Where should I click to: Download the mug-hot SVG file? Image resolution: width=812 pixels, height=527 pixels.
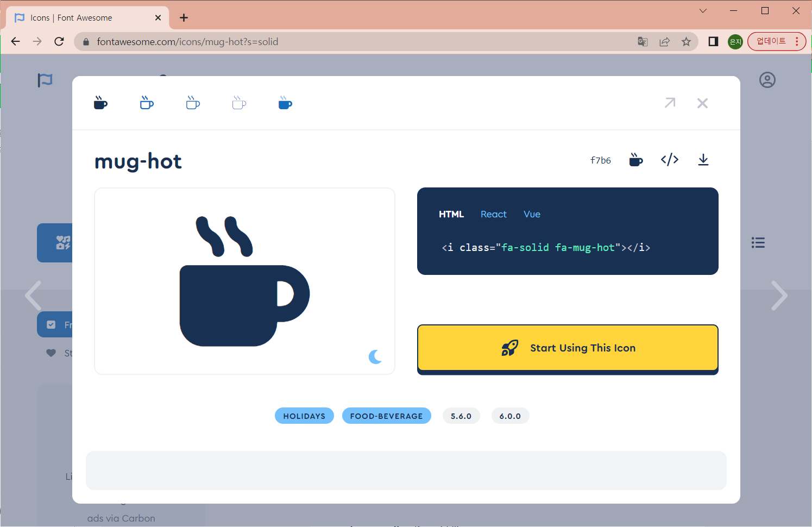point(703,160)
